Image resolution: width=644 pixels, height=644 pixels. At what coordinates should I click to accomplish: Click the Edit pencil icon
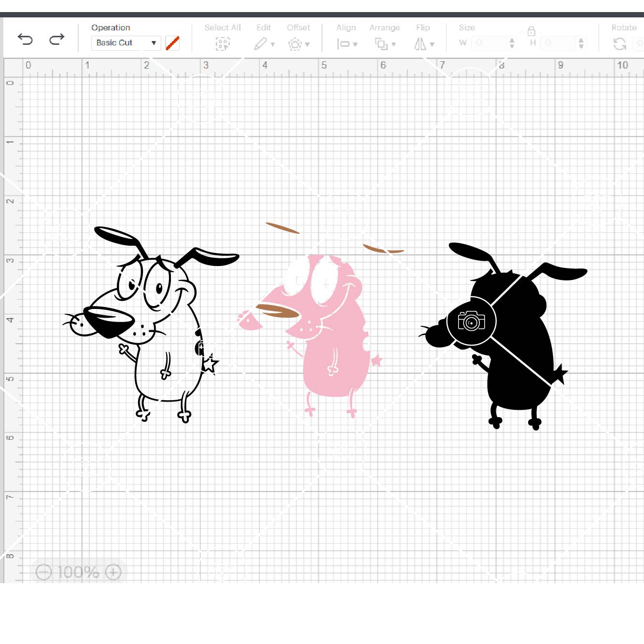tap(261, 44)
